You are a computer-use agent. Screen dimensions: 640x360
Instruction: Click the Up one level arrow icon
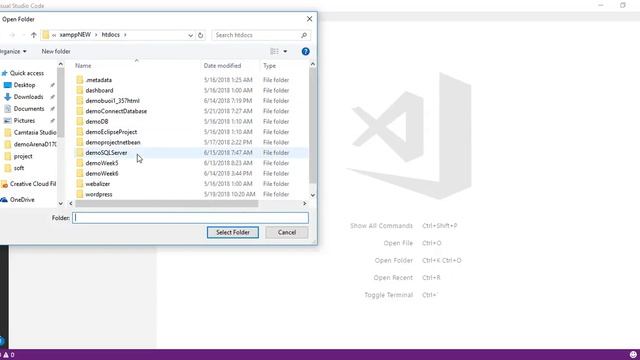pos(34,35)
